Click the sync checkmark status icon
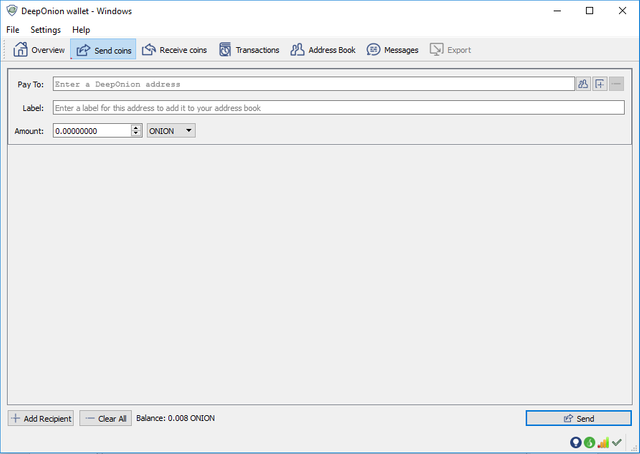The height and width of the screenshot is (454, 640). [x=617, y=442]
